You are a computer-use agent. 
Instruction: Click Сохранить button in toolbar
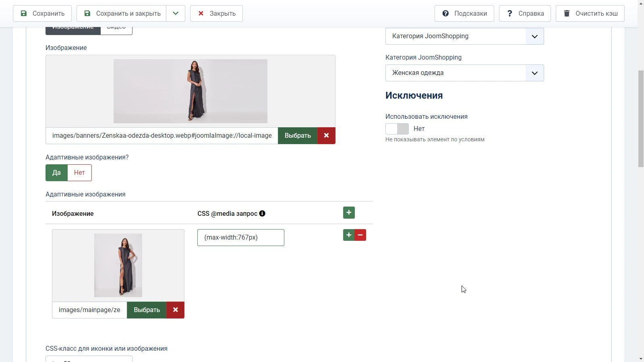[x=42, y=13]
